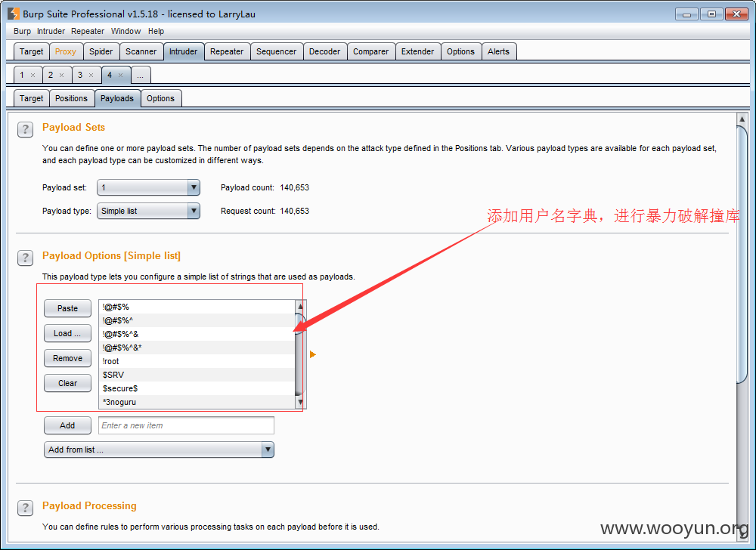Open the Positions sub-tab
The width and height of the screenshot is (756, 550).
71,98
